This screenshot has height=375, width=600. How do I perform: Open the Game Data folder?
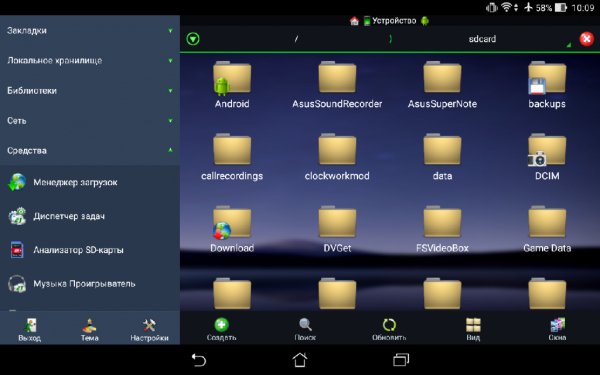pos(547,230)
